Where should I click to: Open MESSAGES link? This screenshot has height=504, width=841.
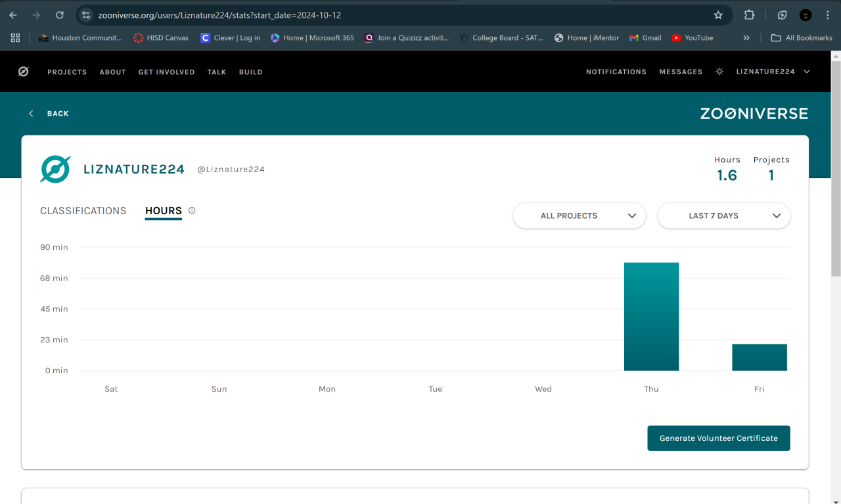[681, 72]
